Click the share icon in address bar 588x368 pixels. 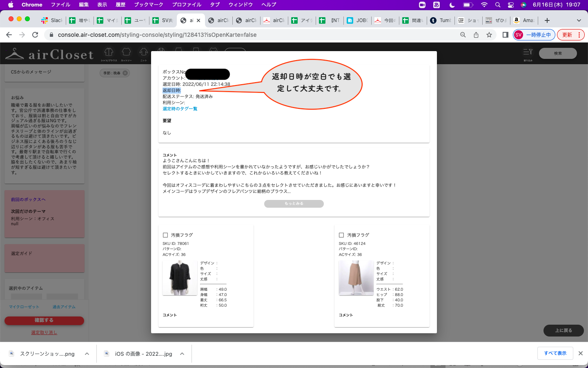[x=476, y=35]
